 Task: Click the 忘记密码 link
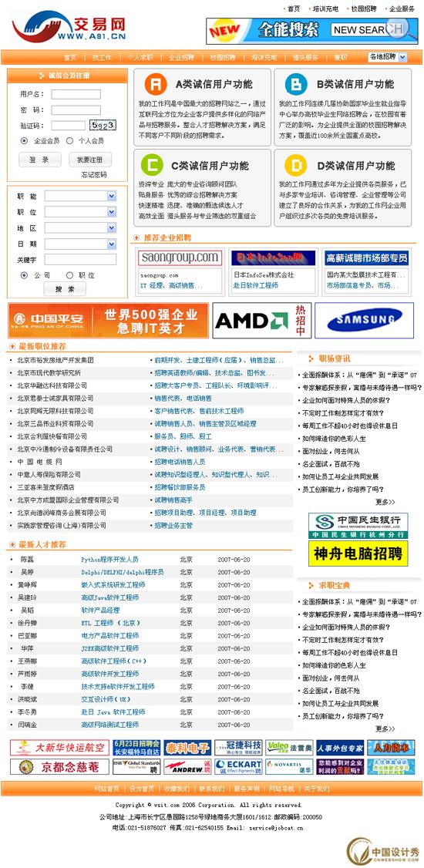pyautogui.click(x=94, y=175)
